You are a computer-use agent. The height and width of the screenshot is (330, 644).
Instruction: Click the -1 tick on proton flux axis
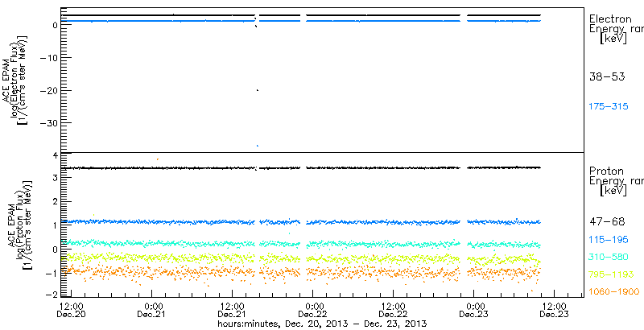coord(50,272)
